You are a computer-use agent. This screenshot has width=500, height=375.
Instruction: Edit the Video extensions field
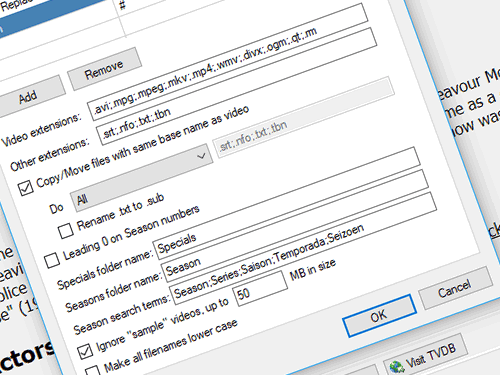[228, 62]
